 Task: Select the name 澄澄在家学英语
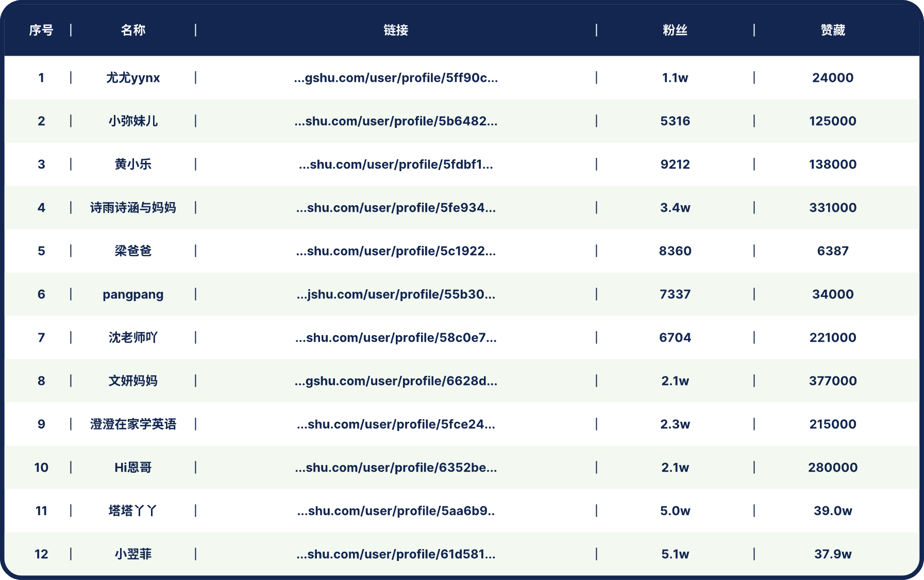coord(133,424)
